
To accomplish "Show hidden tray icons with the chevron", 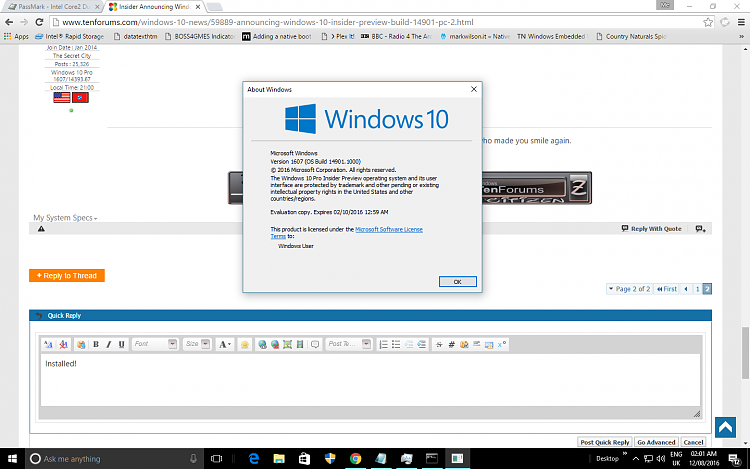I will pyautogui.click(x=635, y=458).
